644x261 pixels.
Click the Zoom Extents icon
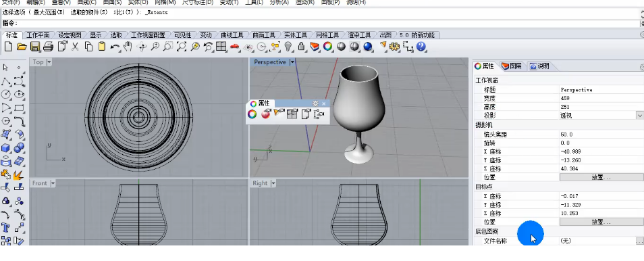tap(182, 47)
